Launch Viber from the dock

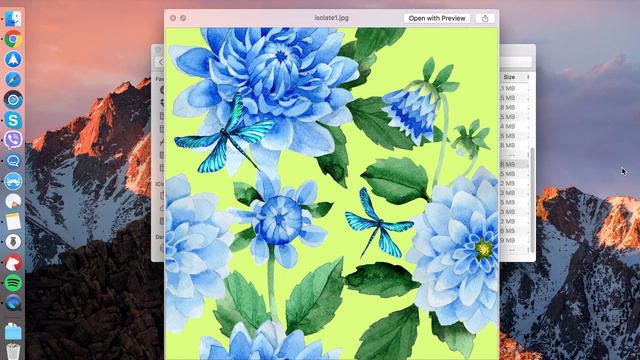point(13,140)
